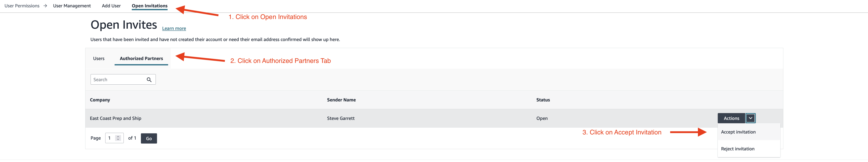Click the Company column header
868x162 pixels.
[100, 100]
